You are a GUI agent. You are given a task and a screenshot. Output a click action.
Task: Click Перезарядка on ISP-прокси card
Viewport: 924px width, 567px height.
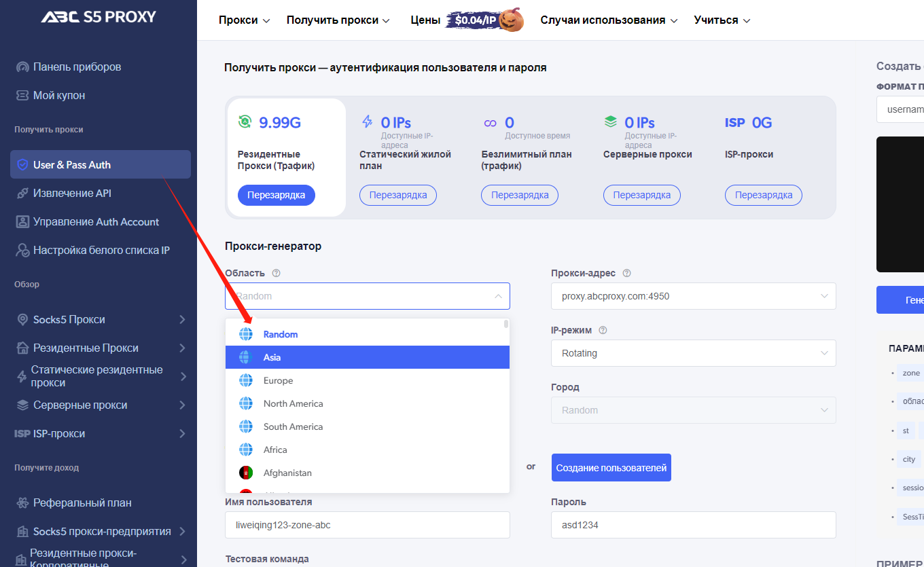(764, 195)
